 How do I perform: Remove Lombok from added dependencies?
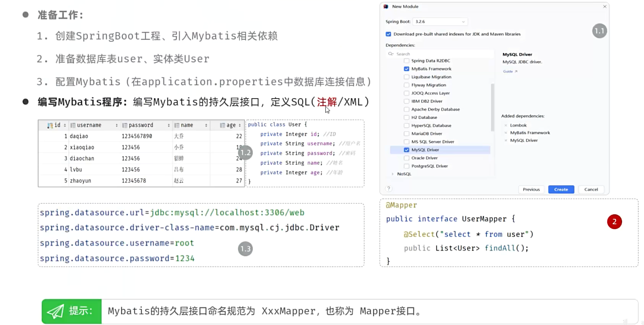click(506, 125)
